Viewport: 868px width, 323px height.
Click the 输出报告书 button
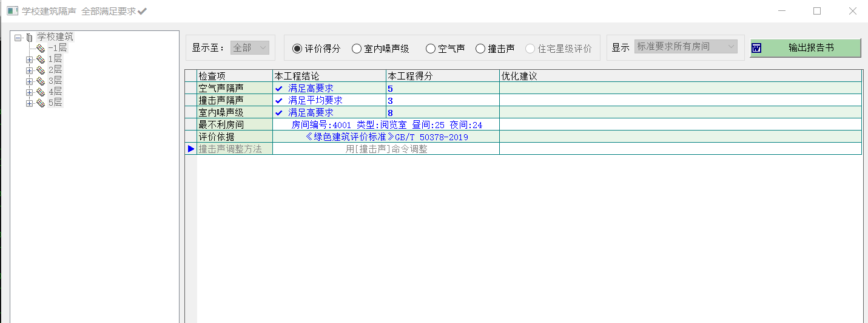[805, 48]
